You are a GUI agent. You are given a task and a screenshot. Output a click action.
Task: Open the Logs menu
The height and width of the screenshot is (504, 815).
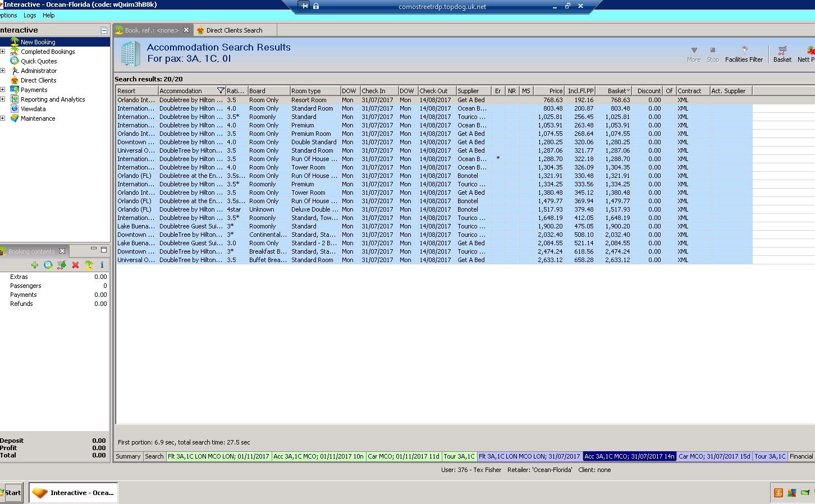[30, 15]
